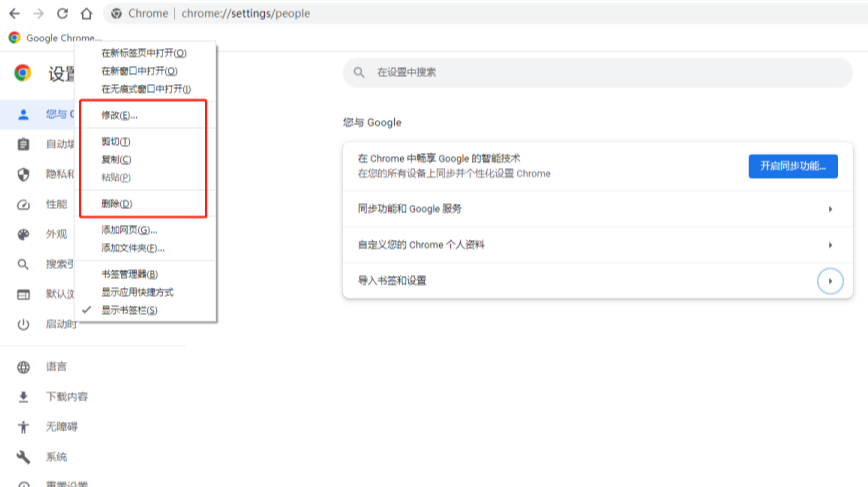
Task: Select the person icon for You and Google
Action: (x=23, y=115)
